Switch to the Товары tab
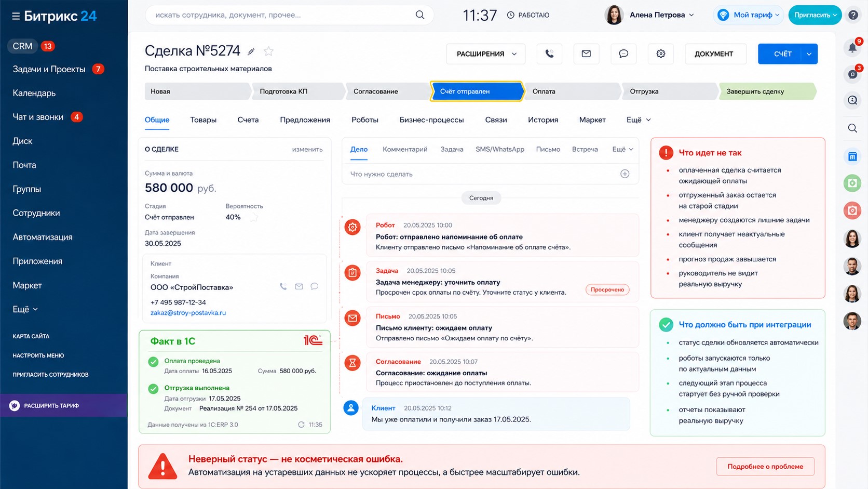The width and height of the screenshot is (868, 489). click(204, 120)
